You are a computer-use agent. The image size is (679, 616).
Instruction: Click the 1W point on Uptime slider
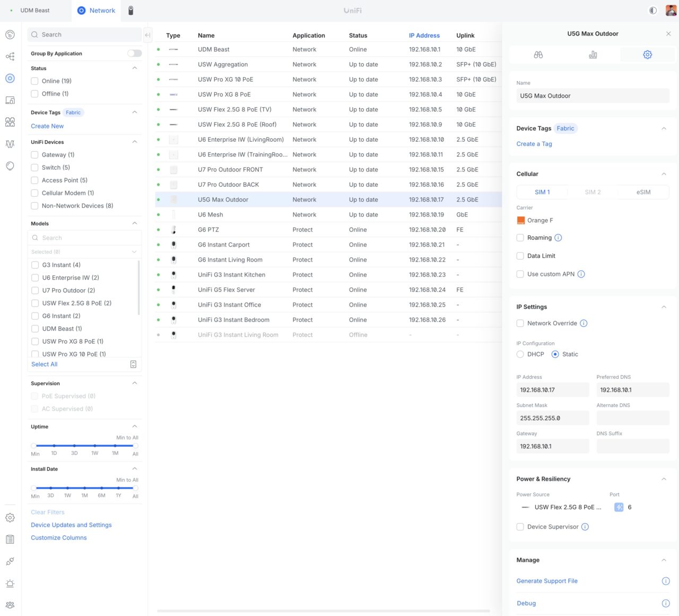(x=94, y=446)
